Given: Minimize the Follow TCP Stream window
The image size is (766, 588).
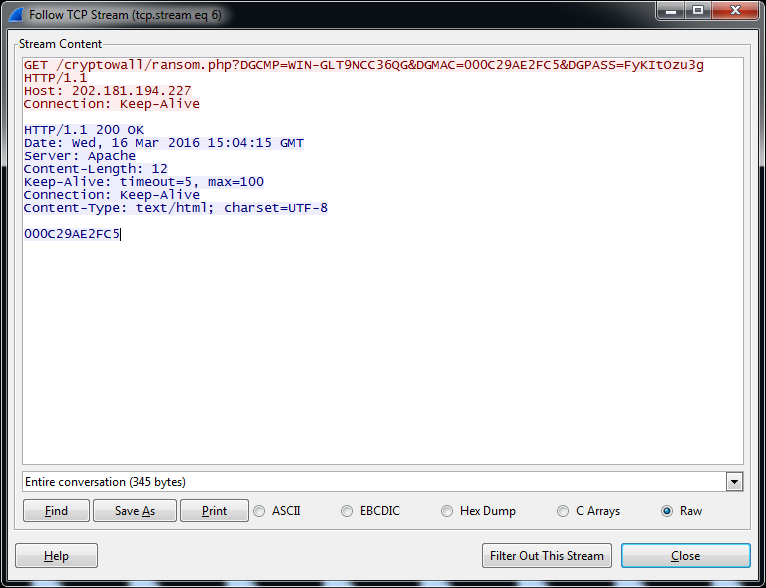Looking at the screenshot, I should point(670,11).
